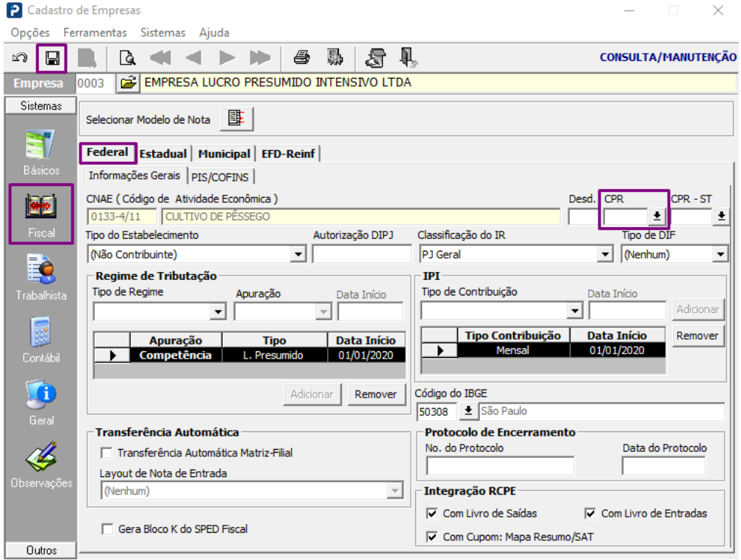Click the save diskette icon in toolbar
Image resolution: width=741 pixels, height=560 pixels.
[52, 58]
